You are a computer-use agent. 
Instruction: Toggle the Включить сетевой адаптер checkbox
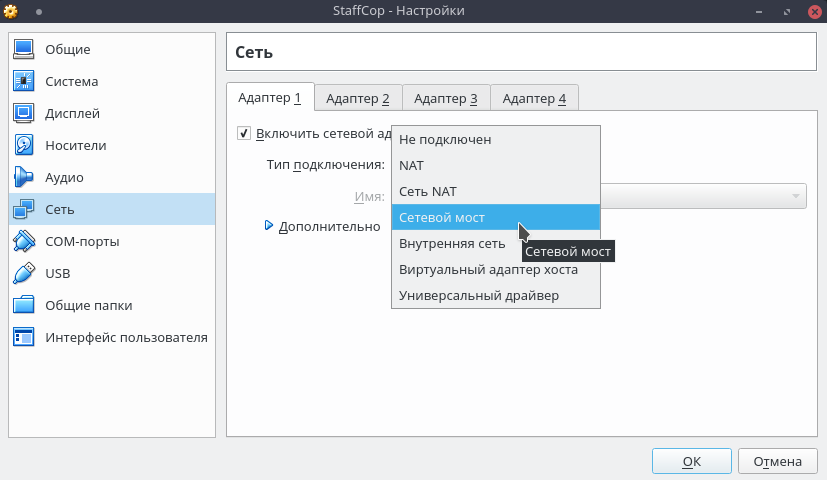(x=244, y=133)
